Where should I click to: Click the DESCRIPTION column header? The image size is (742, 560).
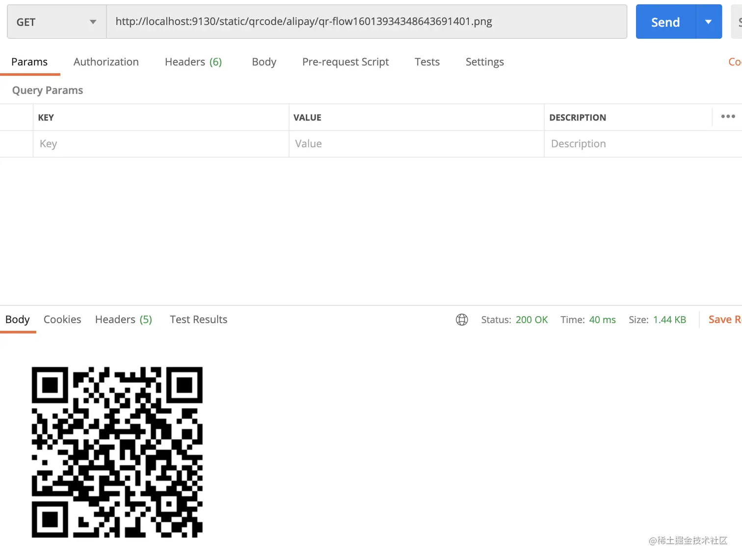tap(578, 117)
